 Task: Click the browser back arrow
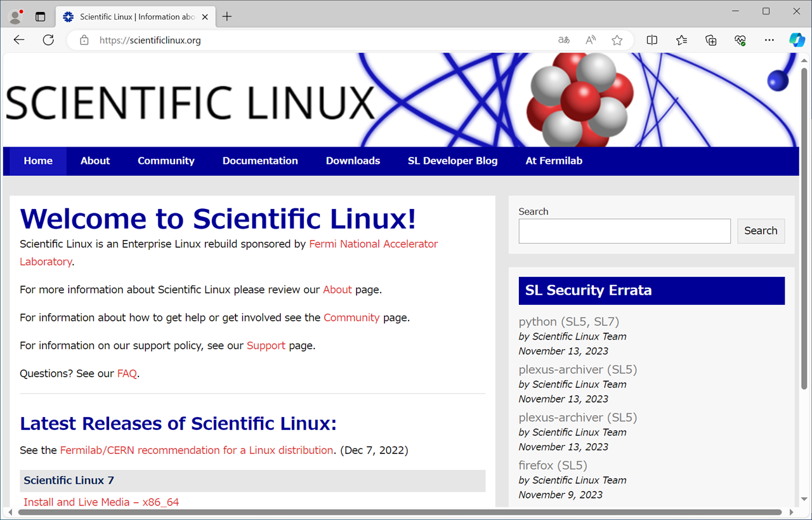coord(19,40)
